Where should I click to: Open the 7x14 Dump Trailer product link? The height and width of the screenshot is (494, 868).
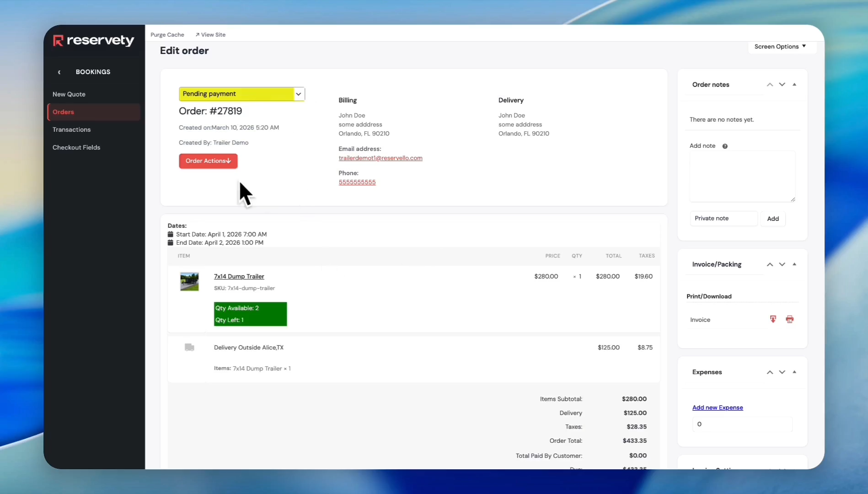click(239, 276)
